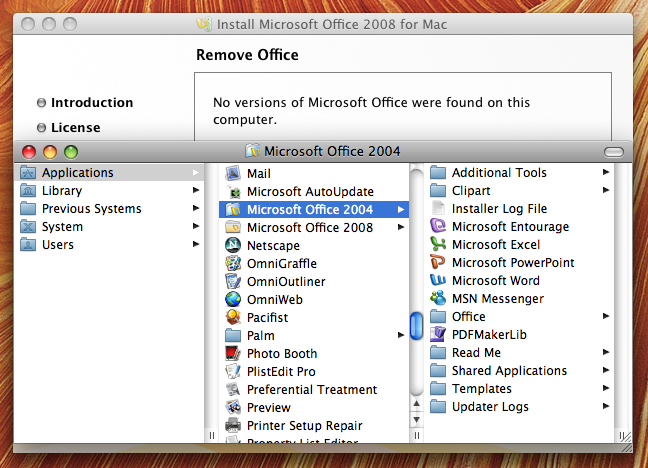648x468 pixels.
Task: Click the Preferential Treatment icon
Action: tap(233, 389)
